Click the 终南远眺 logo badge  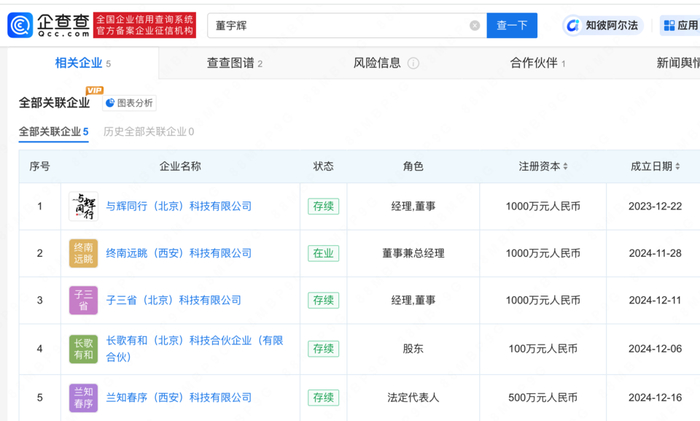82,253
